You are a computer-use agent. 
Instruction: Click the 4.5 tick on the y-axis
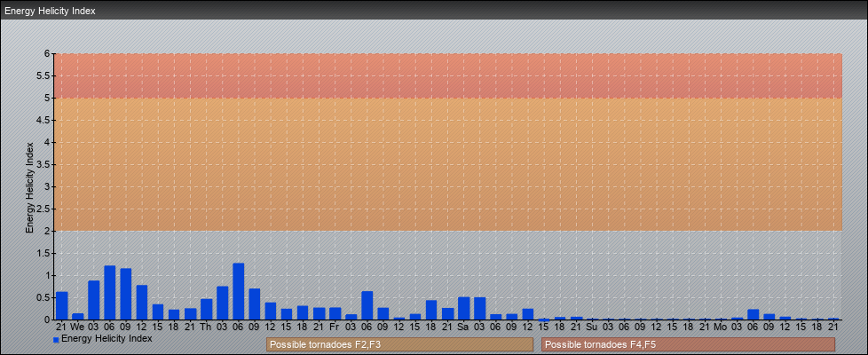tap(44, 120)
